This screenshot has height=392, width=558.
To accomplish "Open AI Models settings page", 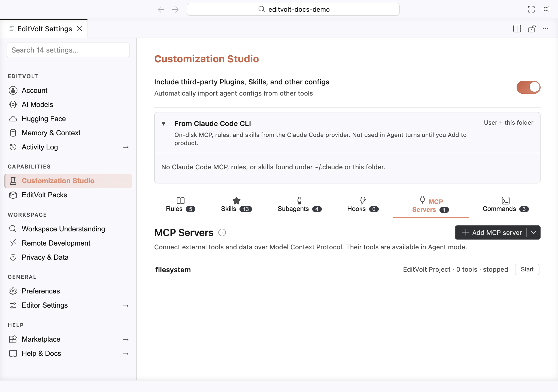I will tap(68, 105).
